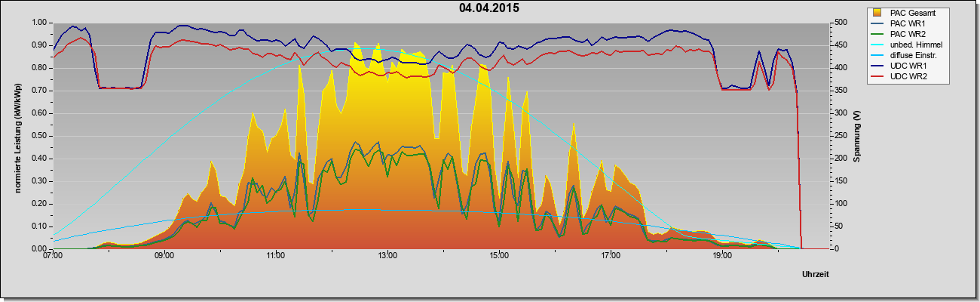Select the PAC WR2 legend entry
Image resolution: width=980 pixels, height=302 pixels.
point(906,34)
